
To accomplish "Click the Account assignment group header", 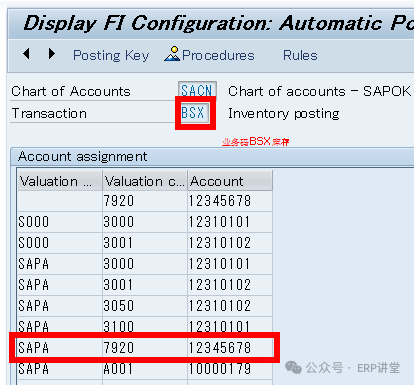I will 82,156.
